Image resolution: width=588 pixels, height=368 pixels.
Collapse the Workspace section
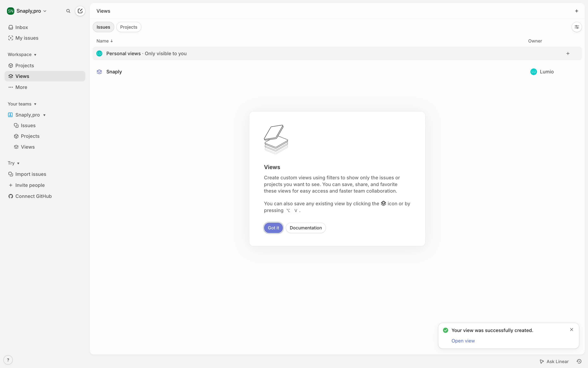point(22,55)
